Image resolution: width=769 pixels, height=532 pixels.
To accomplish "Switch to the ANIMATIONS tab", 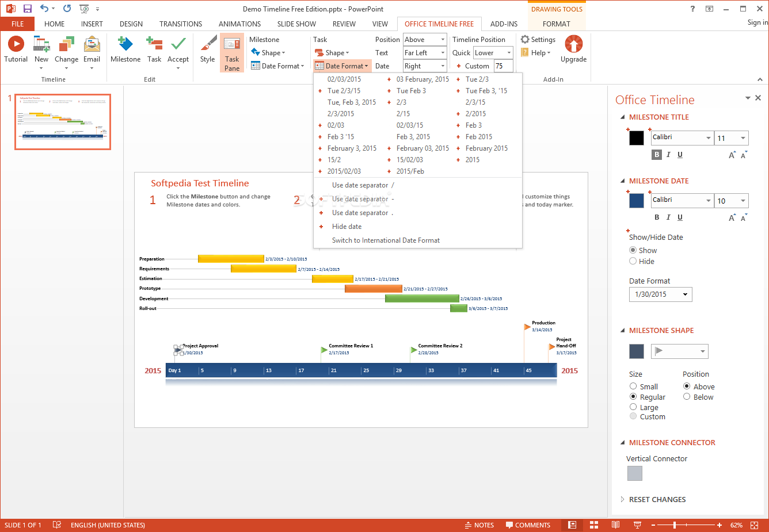I will tap(239, 24).
